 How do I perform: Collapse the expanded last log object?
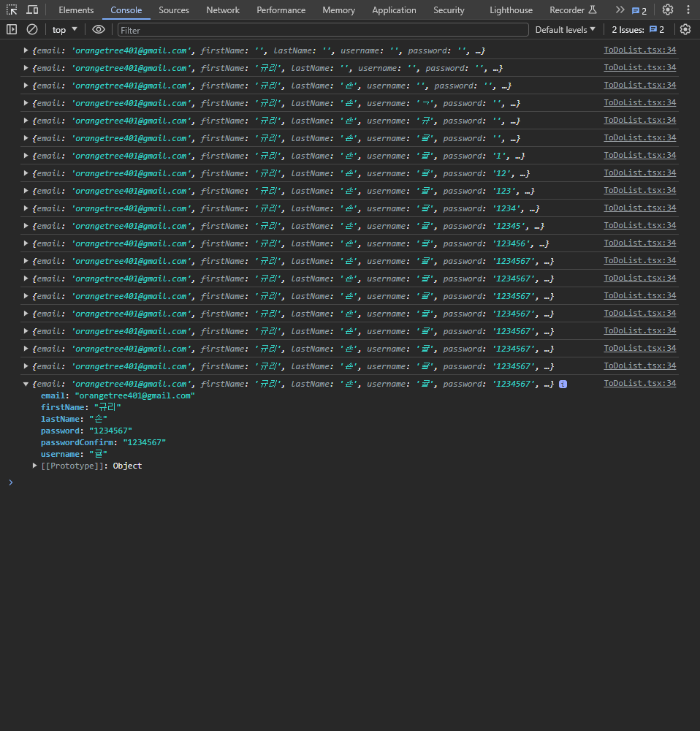26,385
